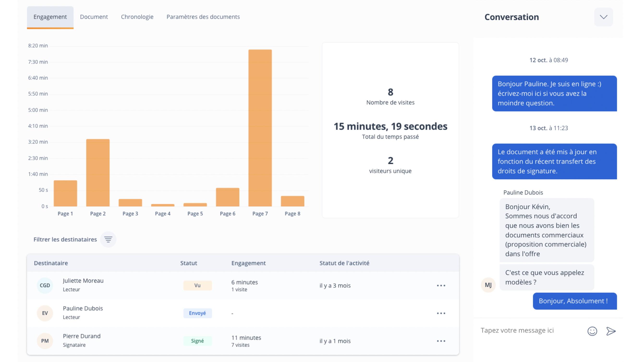The image size is (644, 362).
Task: Open the Chronologie tab
Action: point(137,17)
